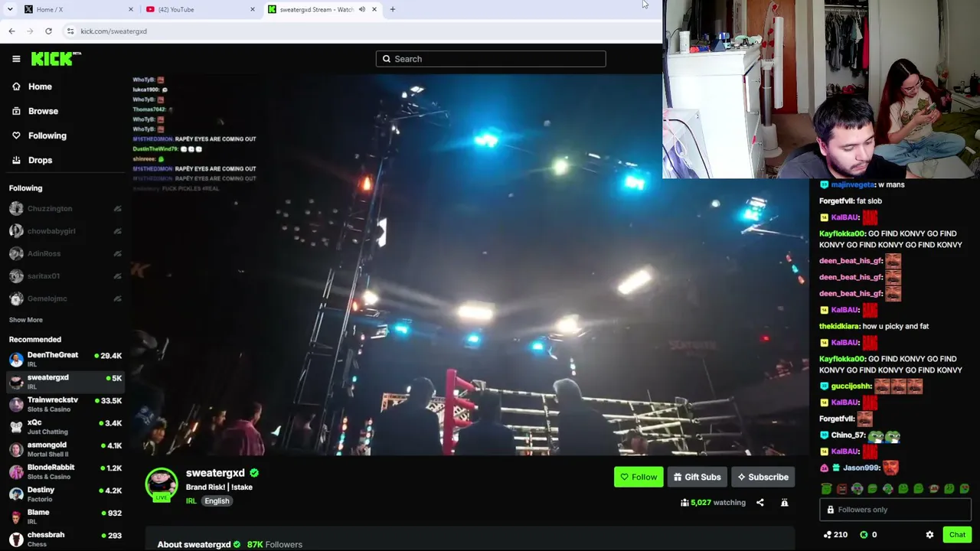Screen dimensions: 980x551
Task: Click the majinvegeta username in chat
Action: pyautogui.click(x=851, y=184)
